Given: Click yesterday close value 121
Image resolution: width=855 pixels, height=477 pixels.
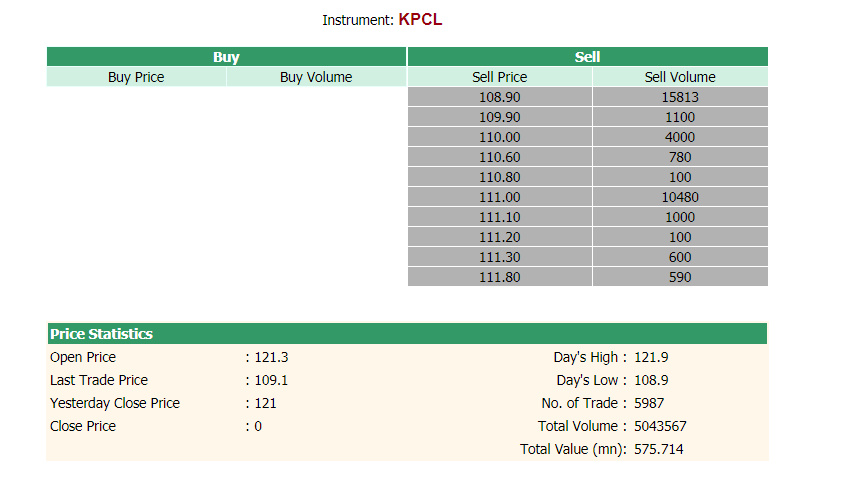Looking at the screenshot, I should (266, 403).
